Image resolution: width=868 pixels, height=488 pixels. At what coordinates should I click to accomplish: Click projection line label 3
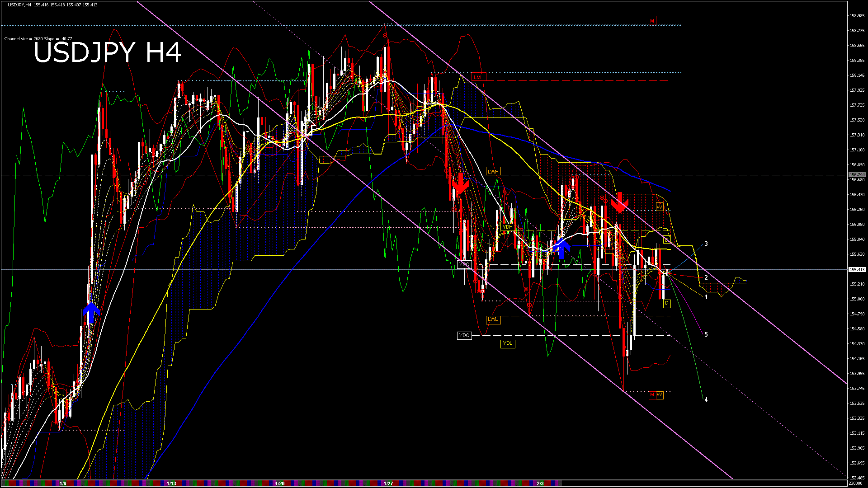pos(706,244)
